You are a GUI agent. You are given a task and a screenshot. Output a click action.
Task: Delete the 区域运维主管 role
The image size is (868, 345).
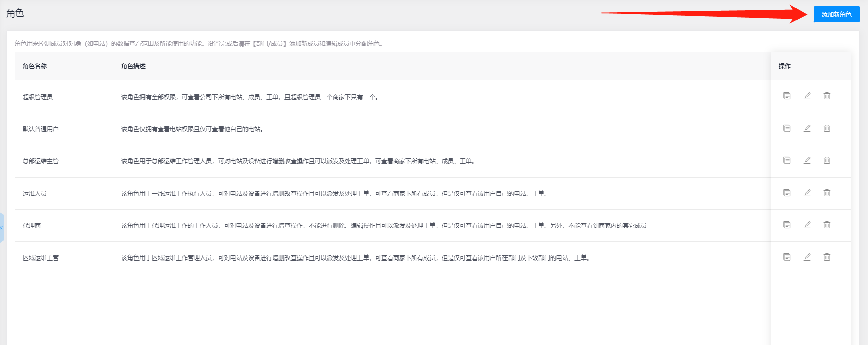click(x=827, y=257)
